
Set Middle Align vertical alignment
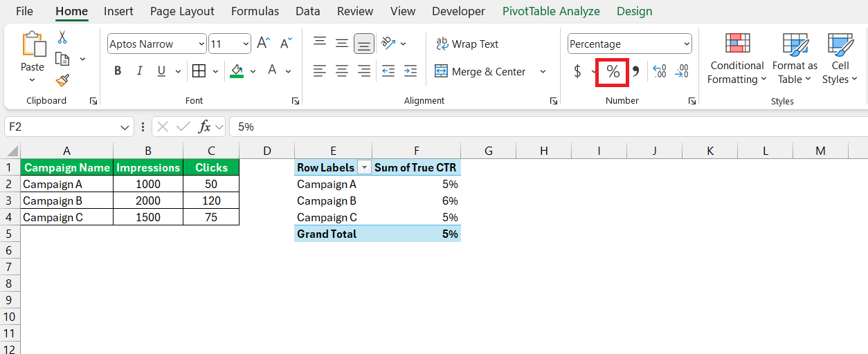point(342,43)
